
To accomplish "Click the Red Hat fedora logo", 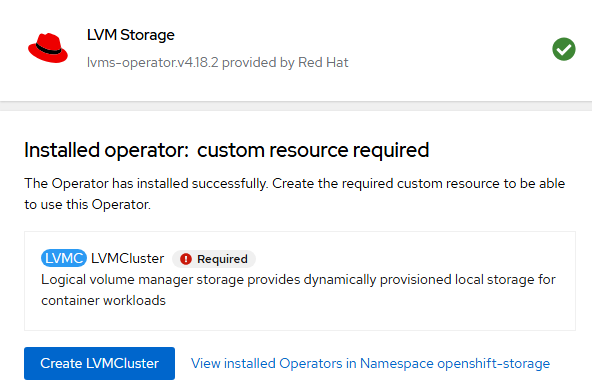I will click(x=48, y=48).
